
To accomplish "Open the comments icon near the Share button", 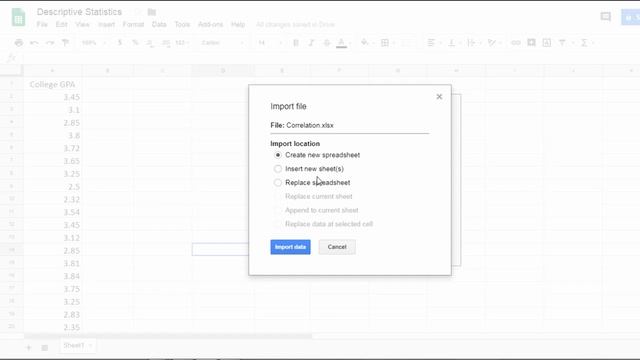I will [606, 17].
